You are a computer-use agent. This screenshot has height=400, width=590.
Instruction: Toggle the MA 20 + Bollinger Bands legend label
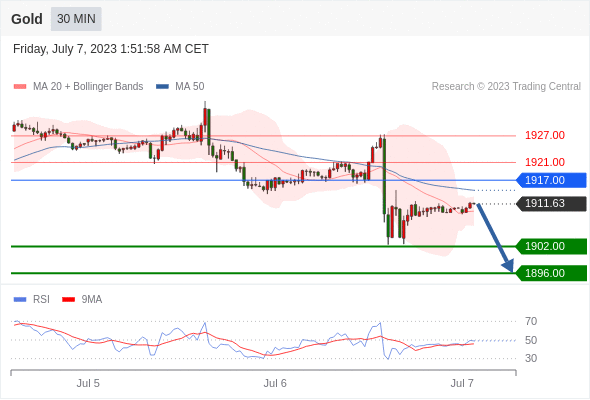coord(88,87)
